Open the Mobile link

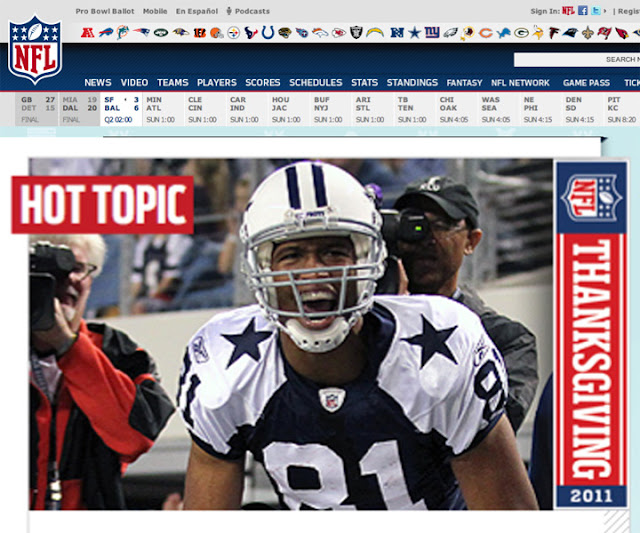point(155,11)
